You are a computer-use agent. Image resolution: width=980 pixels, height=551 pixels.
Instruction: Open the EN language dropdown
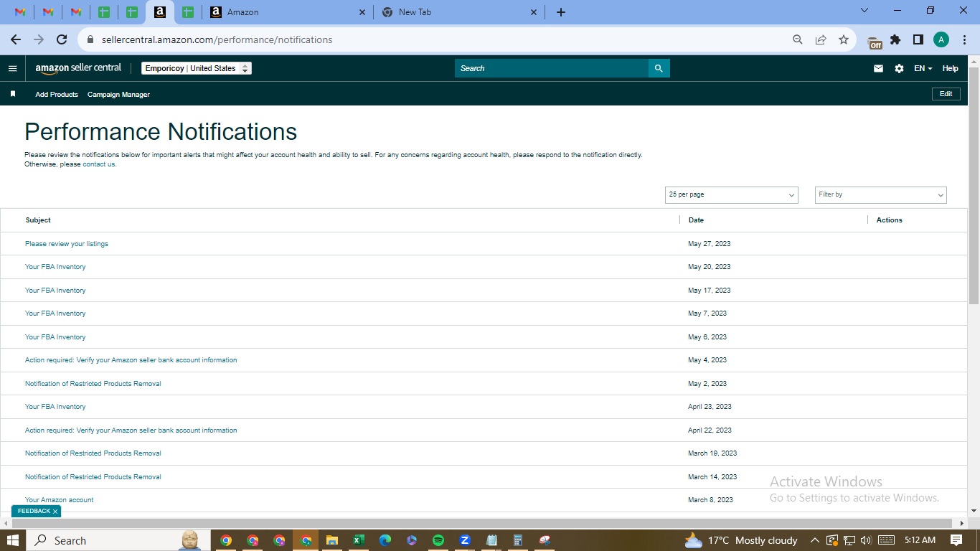[x=923, y=69]
